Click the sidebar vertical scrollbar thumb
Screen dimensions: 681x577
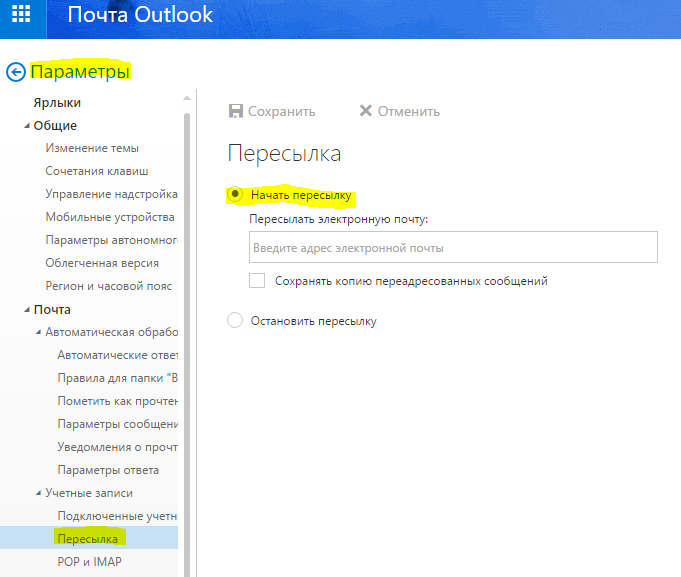(187, 343)
